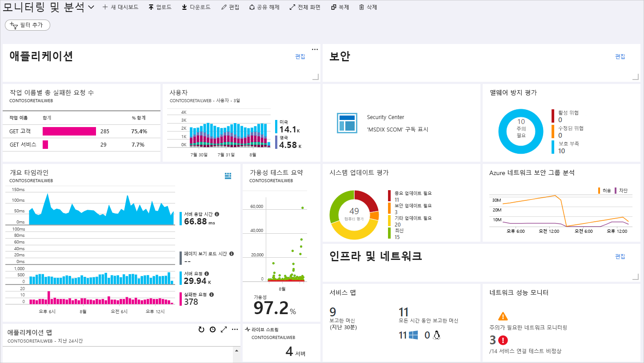Open the 애플리케이션 tile ellipsis menu
The image size is (644, 363).
[x=315, y=49]
